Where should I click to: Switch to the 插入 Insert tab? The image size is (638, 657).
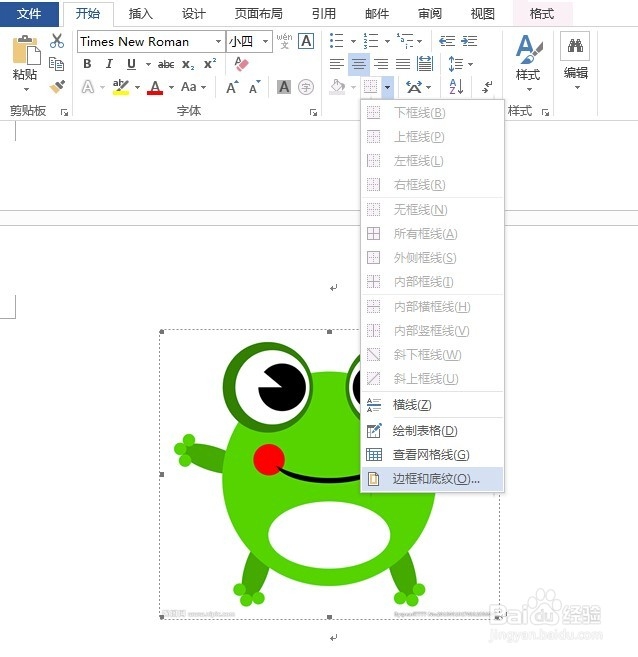140,14
